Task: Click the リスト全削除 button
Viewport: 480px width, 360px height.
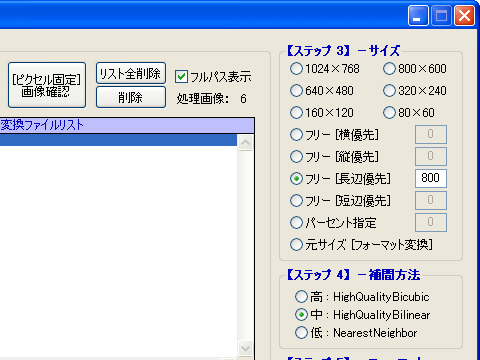Action: click(131, 73)
